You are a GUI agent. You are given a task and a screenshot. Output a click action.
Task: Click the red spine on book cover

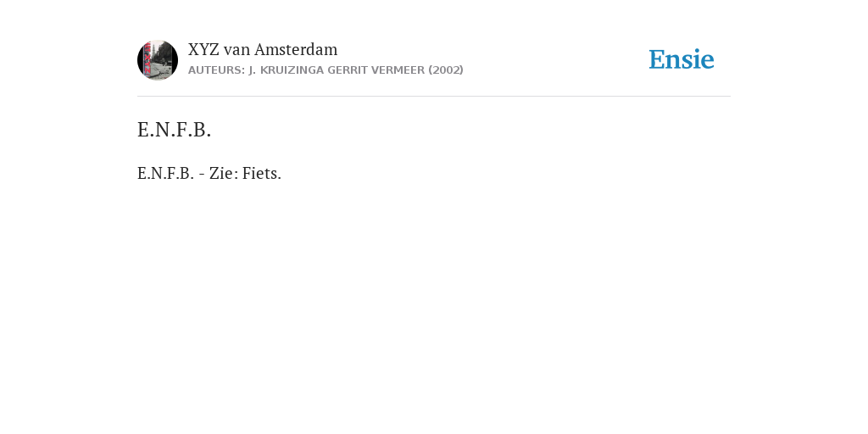click(x=147, y=60)
